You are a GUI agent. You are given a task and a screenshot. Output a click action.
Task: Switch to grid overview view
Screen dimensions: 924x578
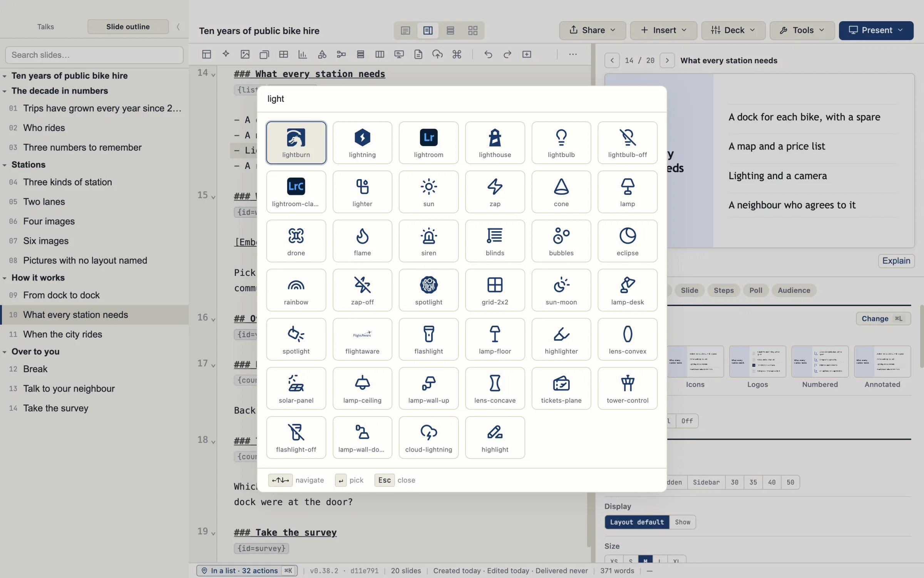(x=473, y=30)
